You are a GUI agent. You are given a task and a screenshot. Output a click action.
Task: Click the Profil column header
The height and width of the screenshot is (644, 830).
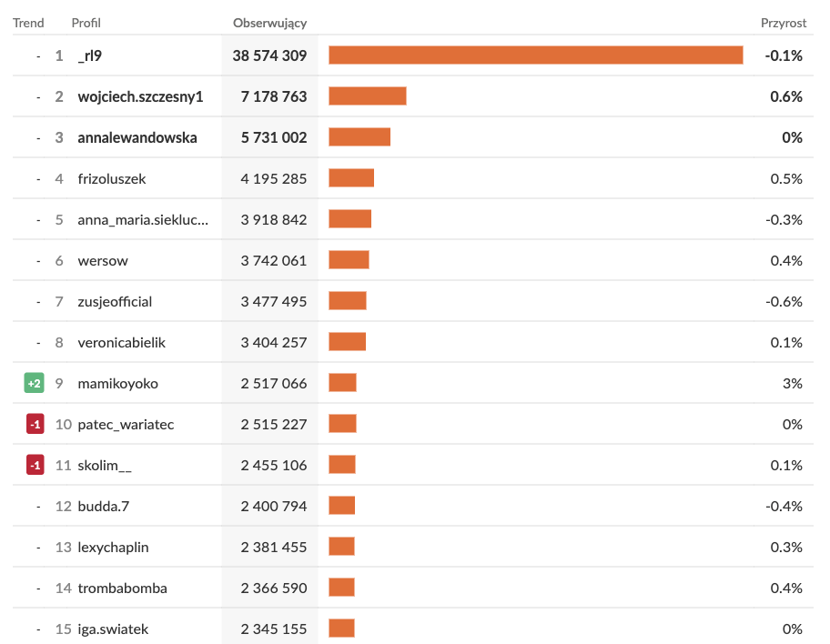[x=86, y=23]
